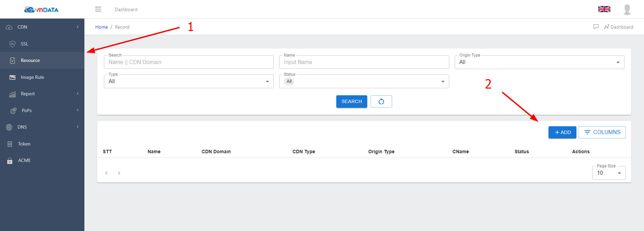Expand the DNS sidebar menu
This screenshot has width=644, height=231.
point(22,127)
